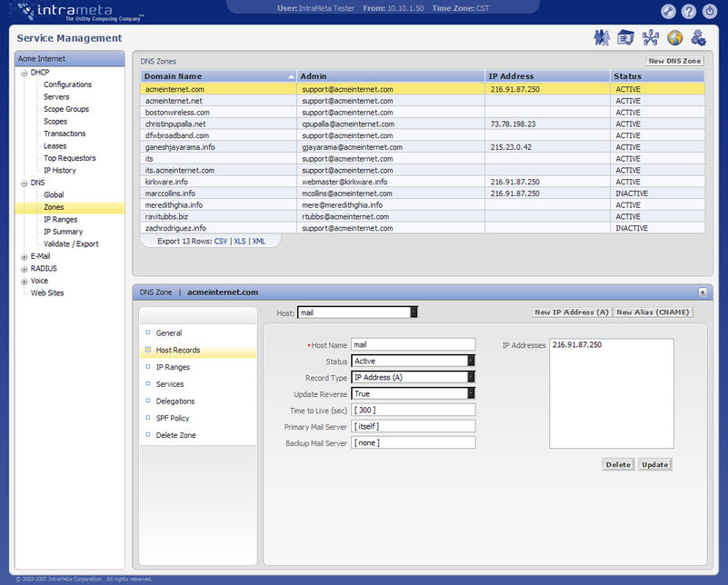Delete the mail host record
Screen dimensions: 728x585
[618, 464]
